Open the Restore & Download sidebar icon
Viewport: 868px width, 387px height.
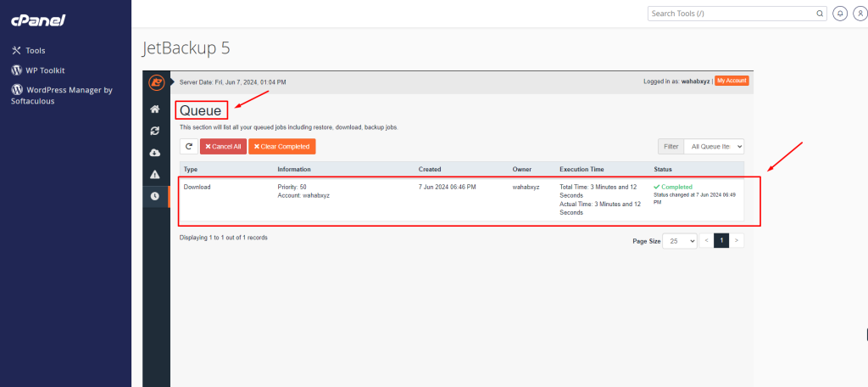pyautogui.click(x=155, y=131)
